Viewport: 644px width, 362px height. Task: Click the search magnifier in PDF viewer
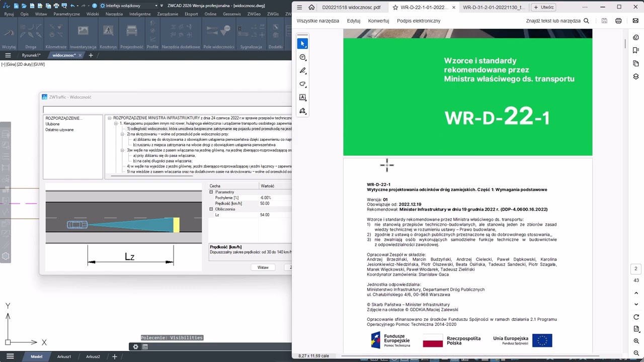tap(586, 21)
